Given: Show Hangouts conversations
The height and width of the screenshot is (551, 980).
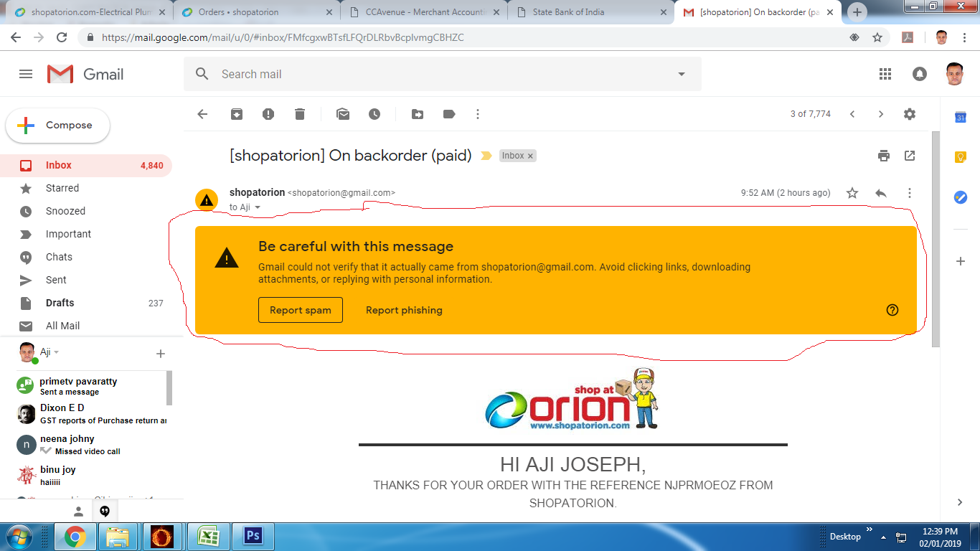Looking at the screenshot, I should tap(105, 512).
